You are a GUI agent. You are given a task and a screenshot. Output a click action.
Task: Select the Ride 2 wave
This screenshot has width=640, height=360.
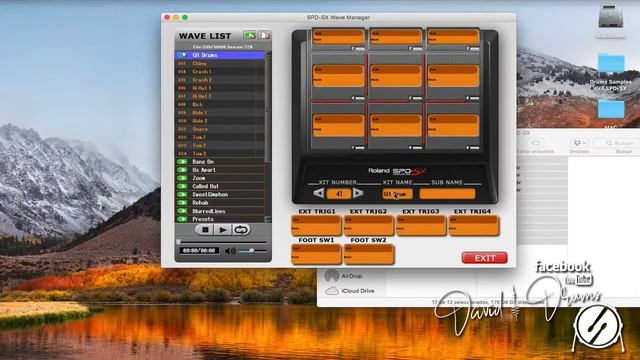[220, 120]
